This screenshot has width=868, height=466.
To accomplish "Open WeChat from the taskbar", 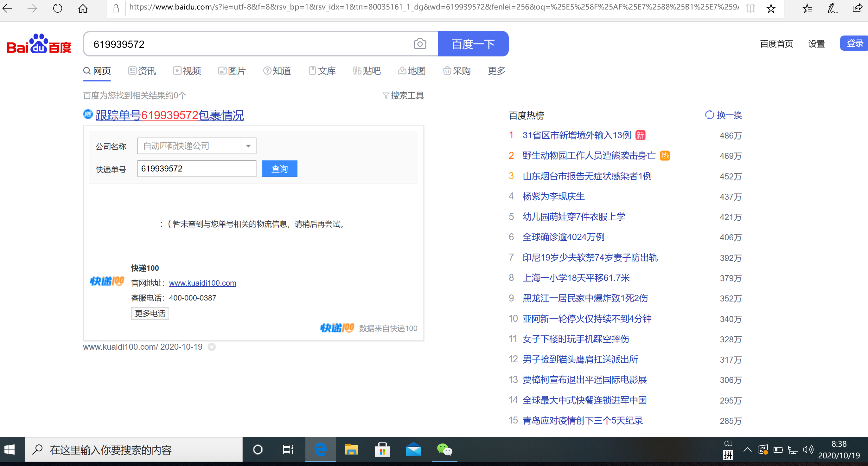I will point(444,450).
